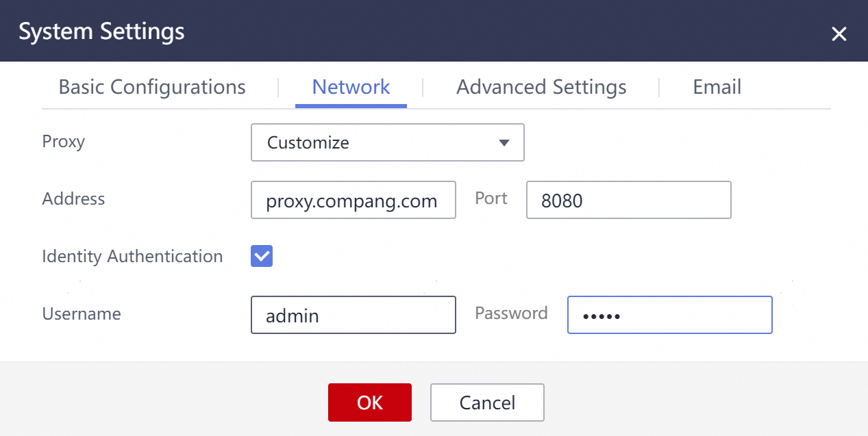Confirm settings with the OK button
The height and width of the screenshot is (436, 868).
(x=369, y=402)
